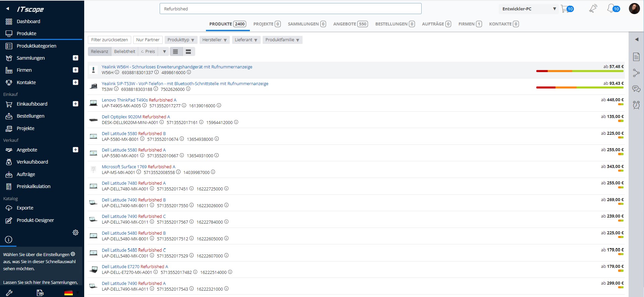The image size is (644, 297).
Task: Open the Produktfamilie filter dropdown
Action: point(282,40)
